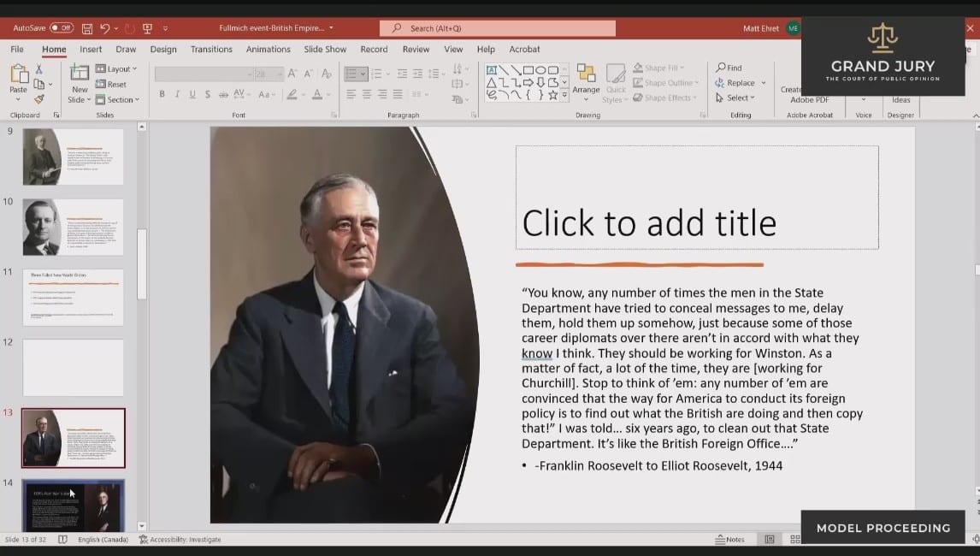Click the Save icon in title bar

point(86,28)
